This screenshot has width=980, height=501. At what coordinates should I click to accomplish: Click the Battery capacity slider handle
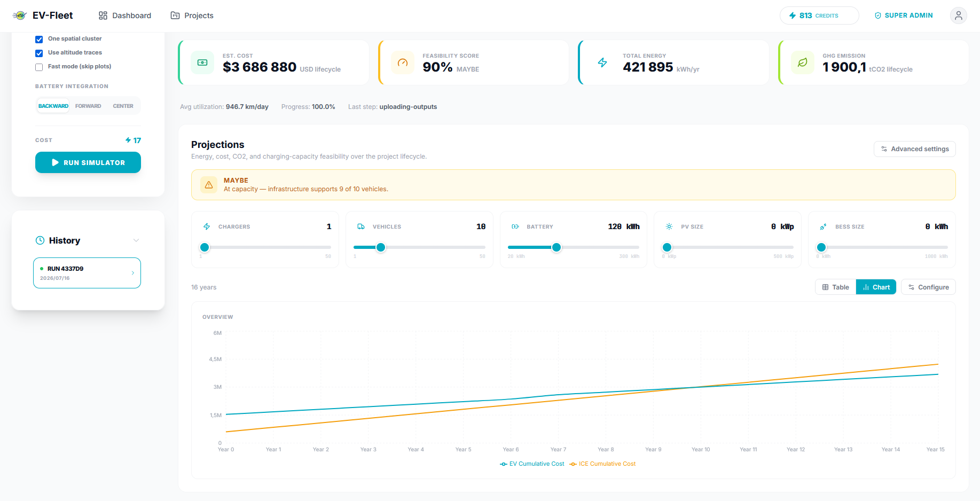click(556, 247)
